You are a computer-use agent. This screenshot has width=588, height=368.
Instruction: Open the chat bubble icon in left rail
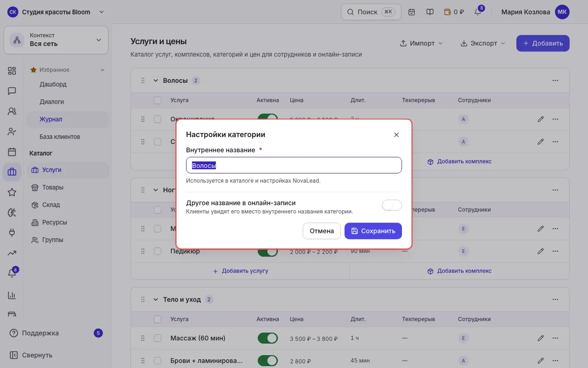click(12, 91)
